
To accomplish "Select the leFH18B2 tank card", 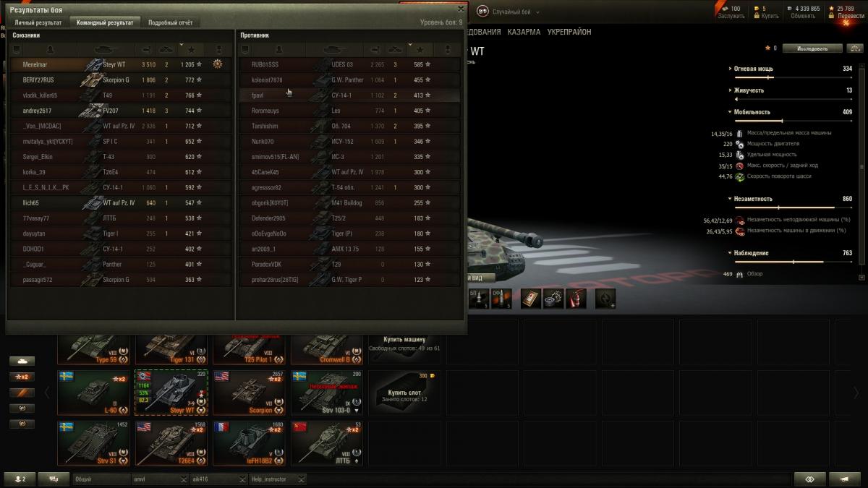I will click(249, 443).
